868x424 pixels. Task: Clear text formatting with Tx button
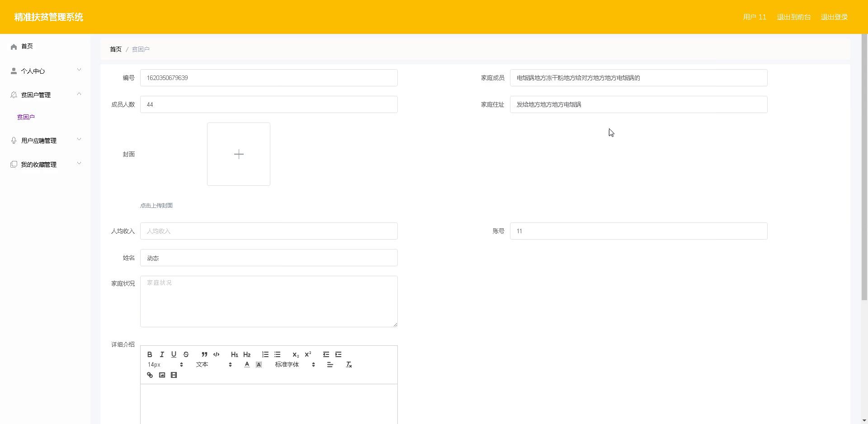point(349,364)
